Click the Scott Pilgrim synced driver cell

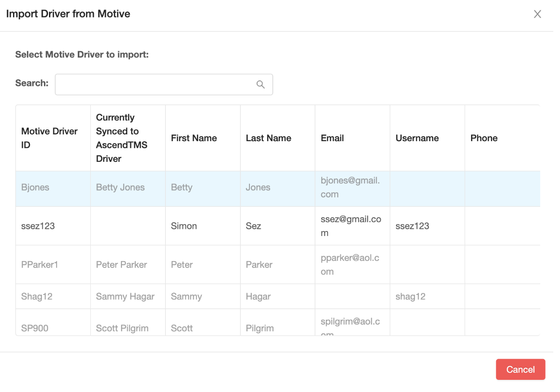coord(128,323)
